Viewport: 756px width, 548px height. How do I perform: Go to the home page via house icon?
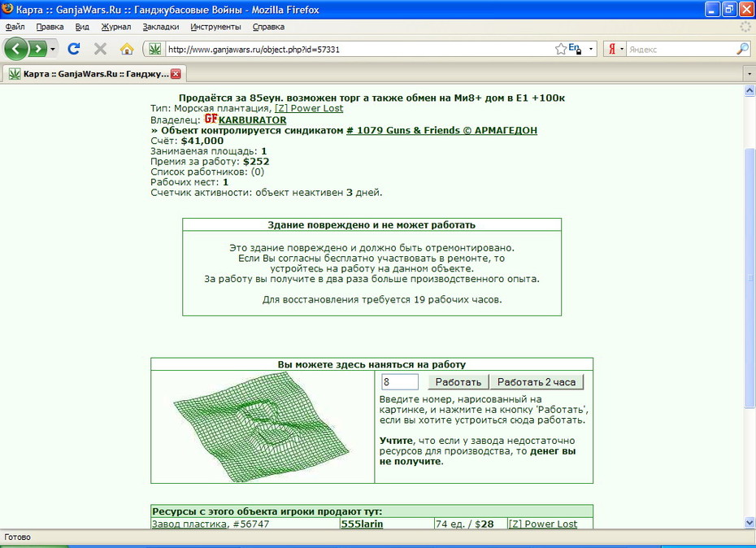pos(127,49)
